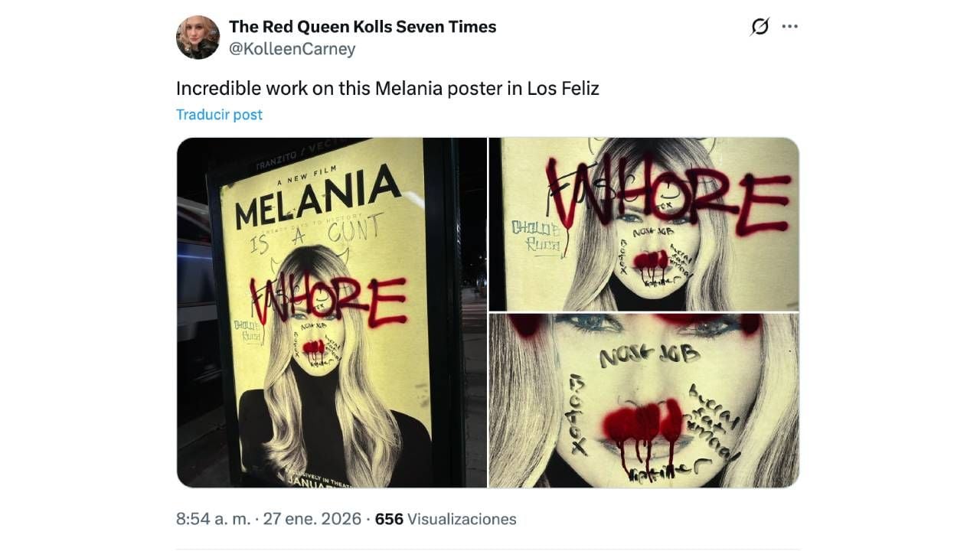Viewport: 980px width, 551px height.
Task: Click the round profile avatar photo
Action: [198, 37]
